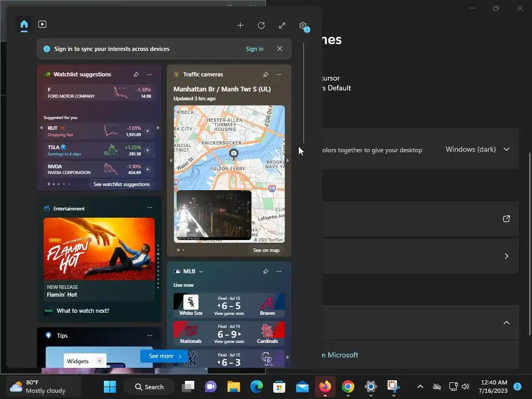532x399 pixels.
Task: Add TSLA to watchlist
Action: click(x=148, y=150)
